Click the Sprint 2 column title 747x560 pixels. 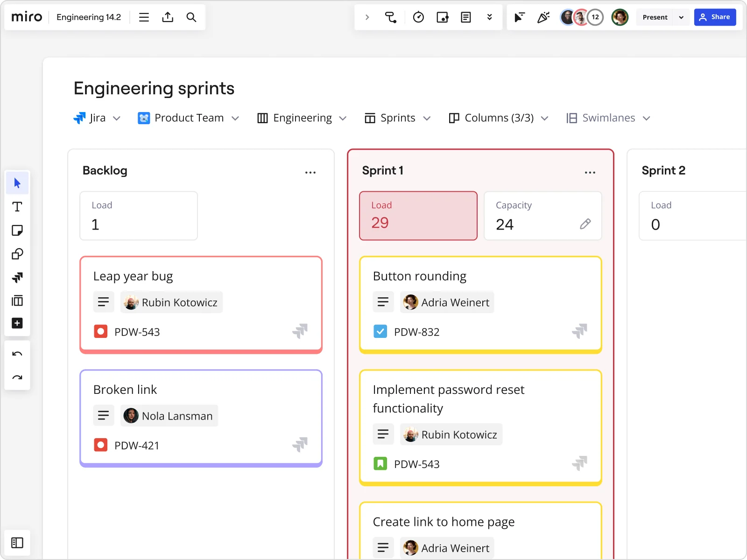[x=663, y=170]
